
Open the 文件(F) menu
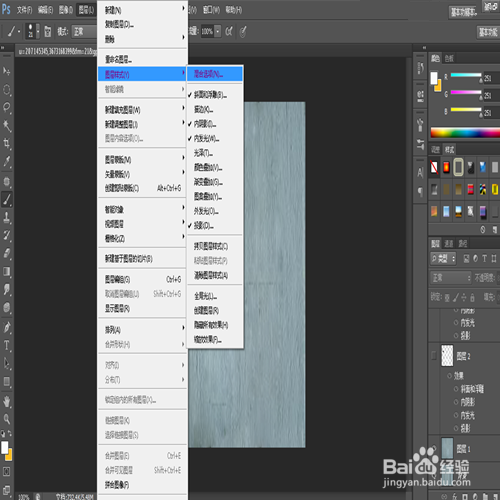coord(24,10)
